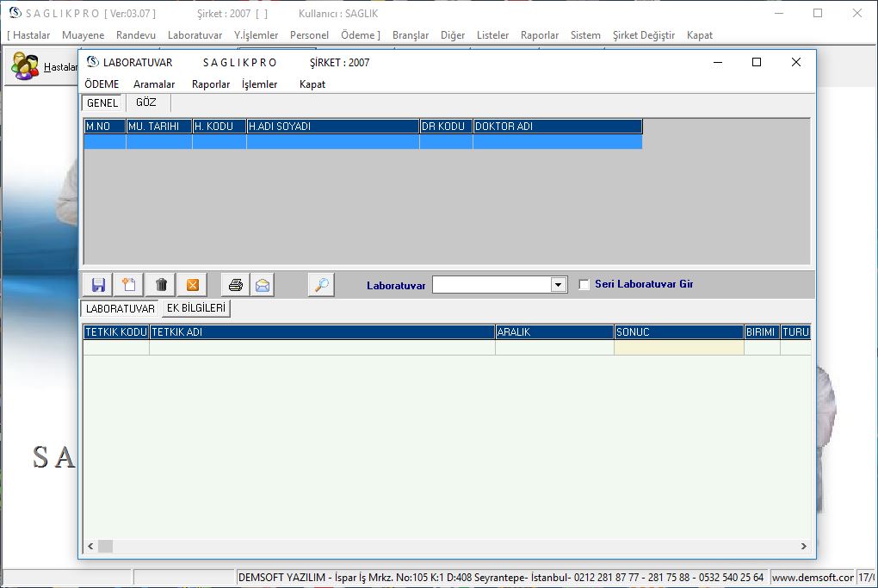
Task: Click the MU. TARIHI column header
Action: point(159,126)
